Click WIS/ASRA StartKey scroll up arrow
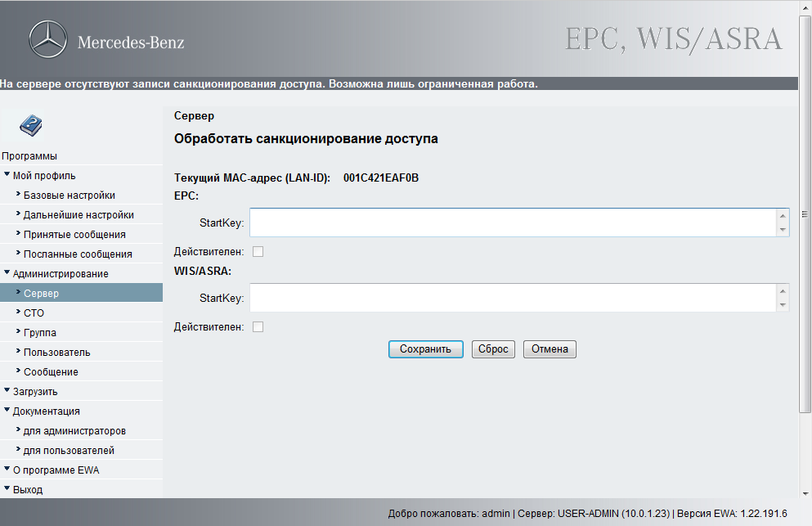Viewport: 812px width, 526px height. (x=783, y=291)
